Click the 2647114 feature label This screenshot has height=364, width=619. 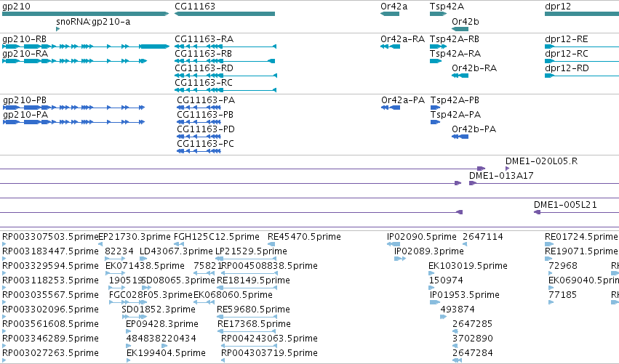(483, 237)
